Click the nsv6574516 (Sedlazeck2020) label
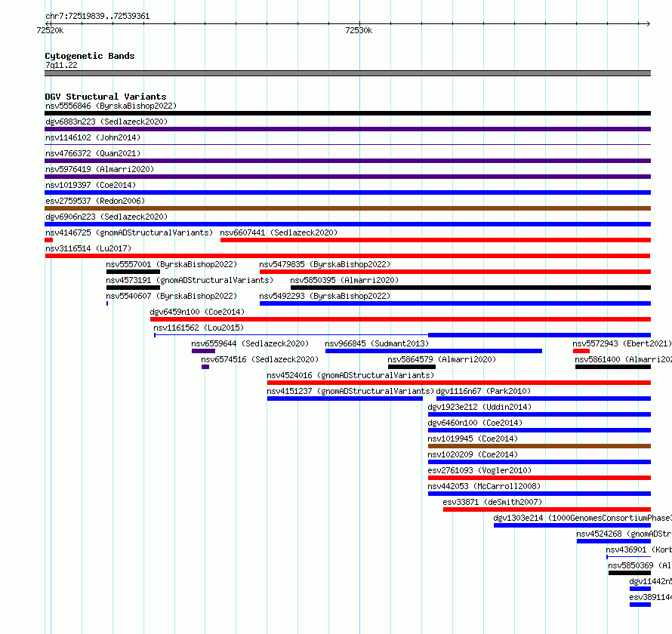Image resolution: width=672 pixels, height=634 pixels. click(260, 359)
